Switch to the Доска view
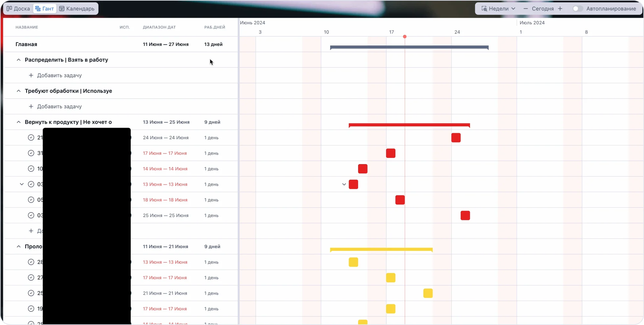Image resolution: width=644 pixels, height=325 pixels. (x=18, y=9)
